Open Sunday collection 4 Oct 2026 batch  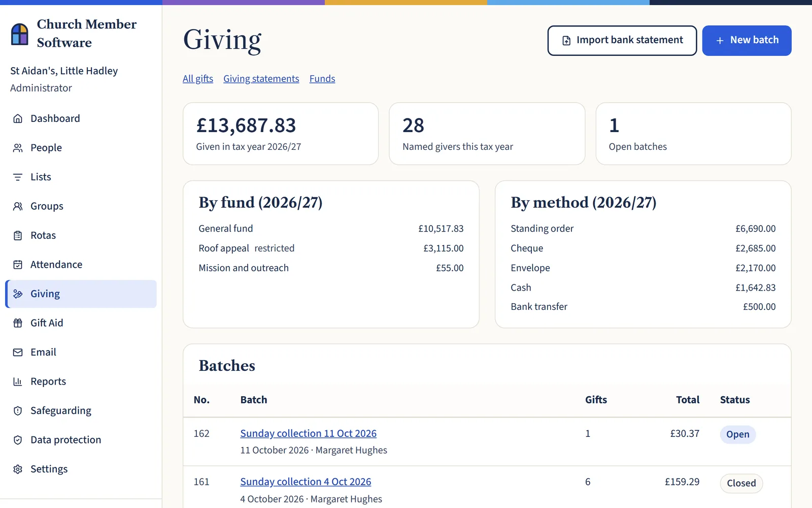point(306,482)
